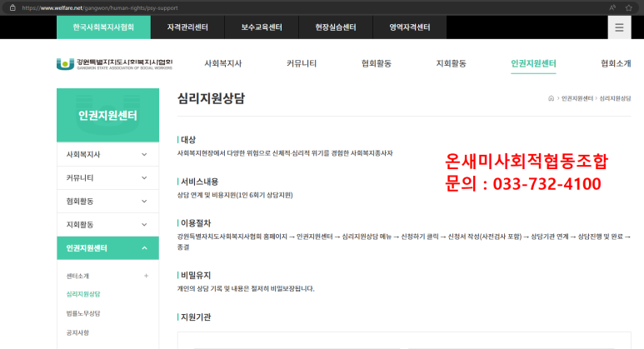Open 한국사회복지사협회 top tab
644x349 pixels.
coord(103,27)
